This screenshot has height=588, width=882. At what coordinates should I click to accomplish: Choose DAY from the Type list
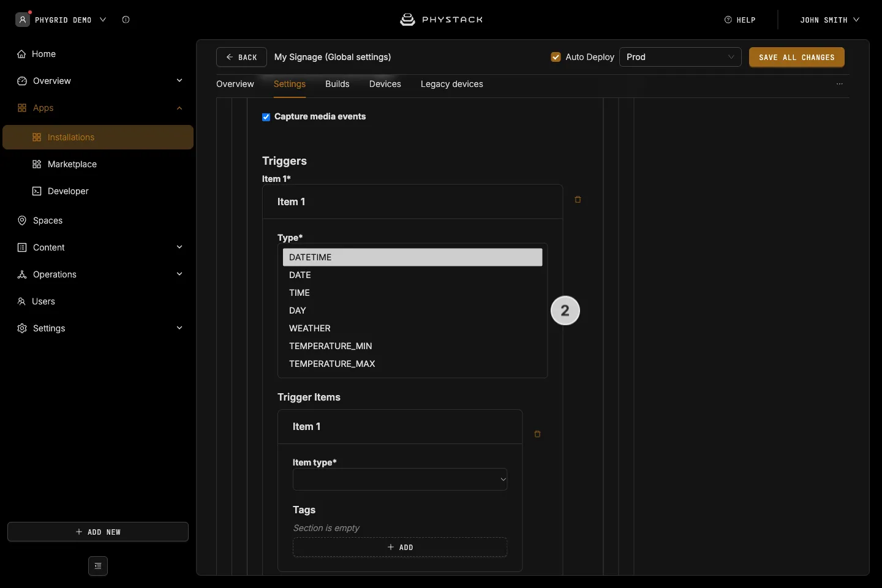click(413, 311)
